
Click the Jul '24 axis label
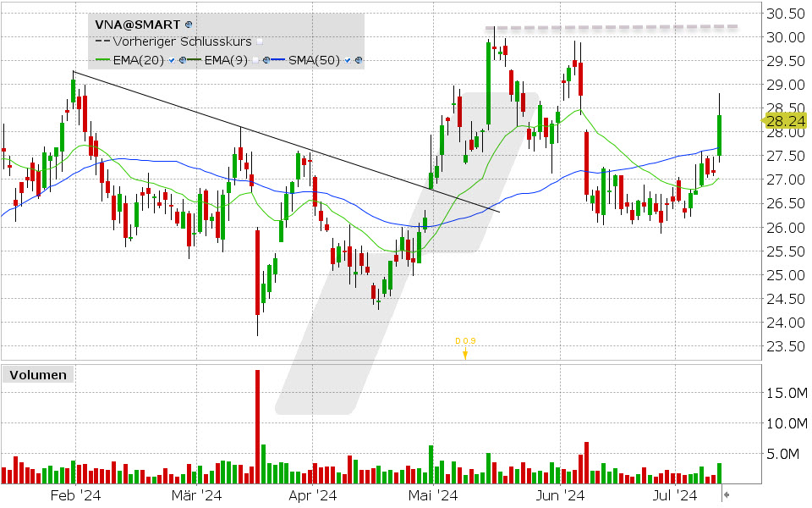pyautogui.click(x=675, y=495)
